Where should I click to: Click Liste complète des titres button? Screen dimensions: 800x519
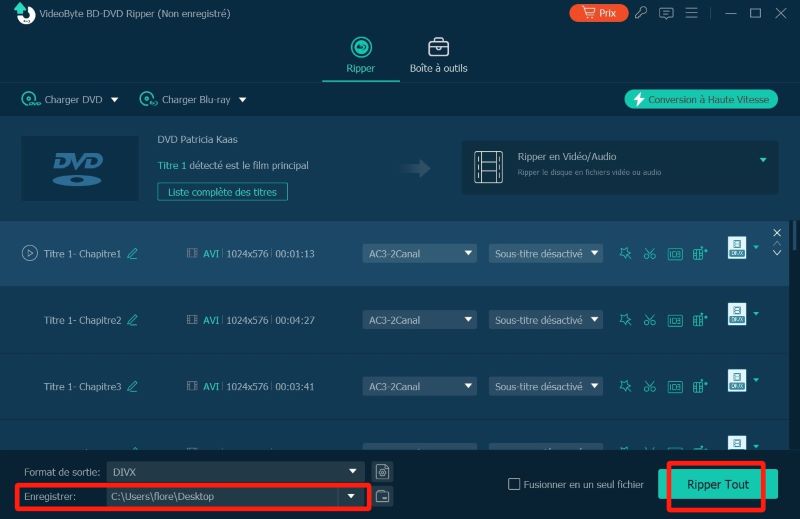pyautogui.click(x=222, y=191)
